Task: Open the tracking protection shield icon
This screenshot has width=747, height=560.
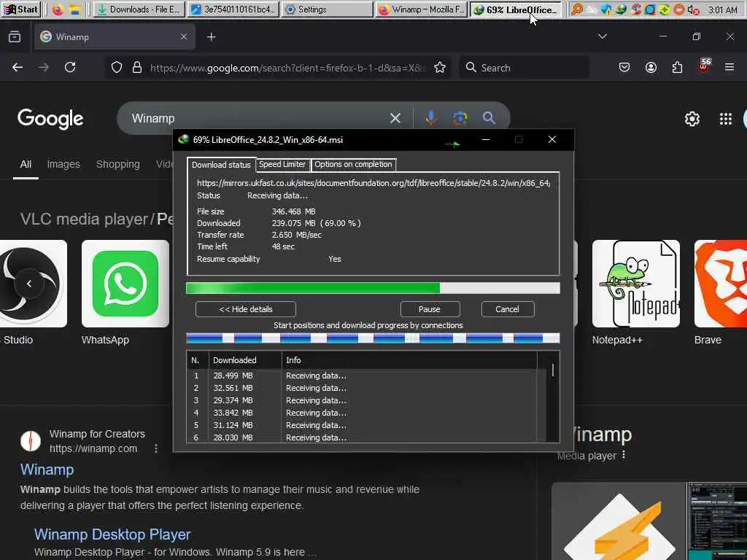Action: [116, 67]
